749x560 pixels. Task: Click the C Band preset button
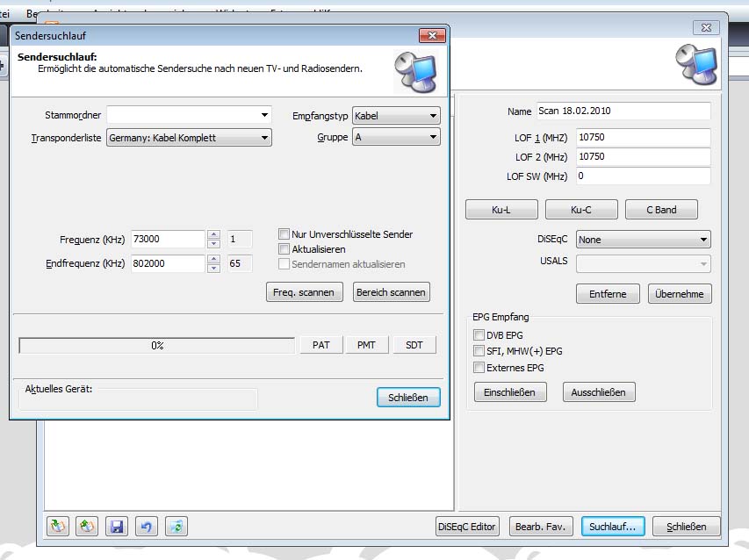pyautogui.click(x=661, y=210)
